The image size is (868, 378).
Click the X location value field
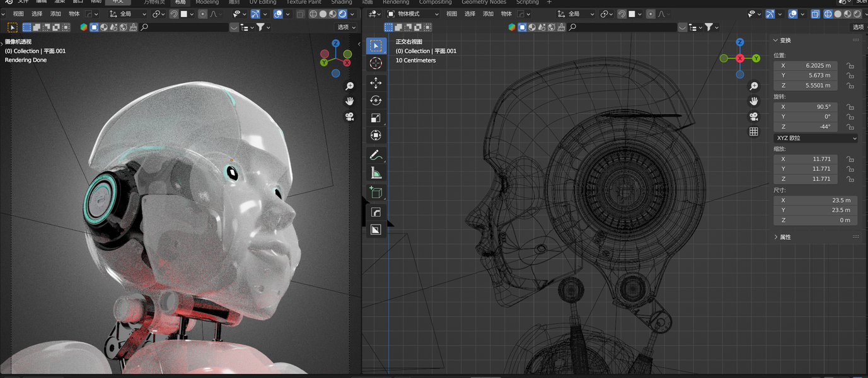pos(806,66)
